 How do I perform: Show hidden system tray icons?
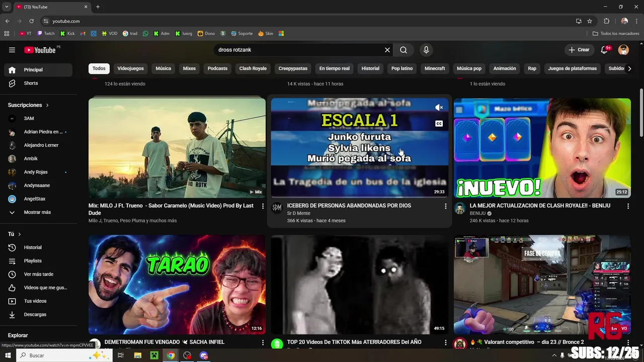tap(554, 355)
